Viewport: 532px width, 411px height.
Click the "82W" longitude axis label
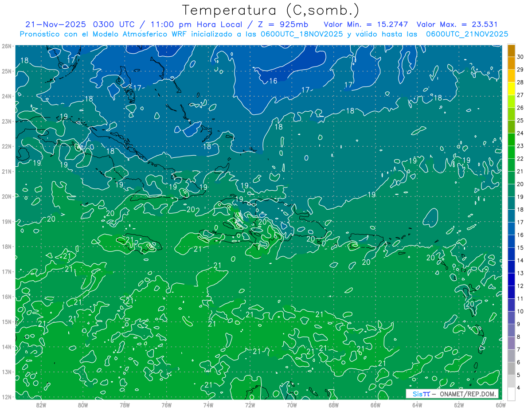point(41,404)
